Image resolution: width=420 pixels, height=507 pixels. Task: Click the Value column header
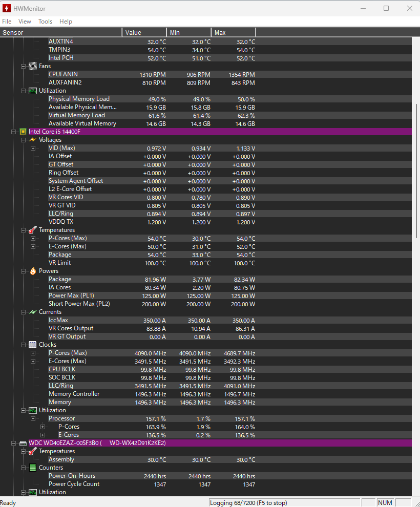point(144,32)
